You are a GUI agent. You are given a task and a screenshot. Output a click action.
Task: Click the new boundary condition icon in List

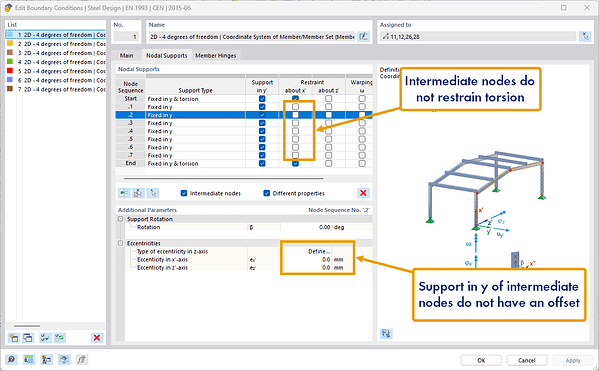pos(14,338)
